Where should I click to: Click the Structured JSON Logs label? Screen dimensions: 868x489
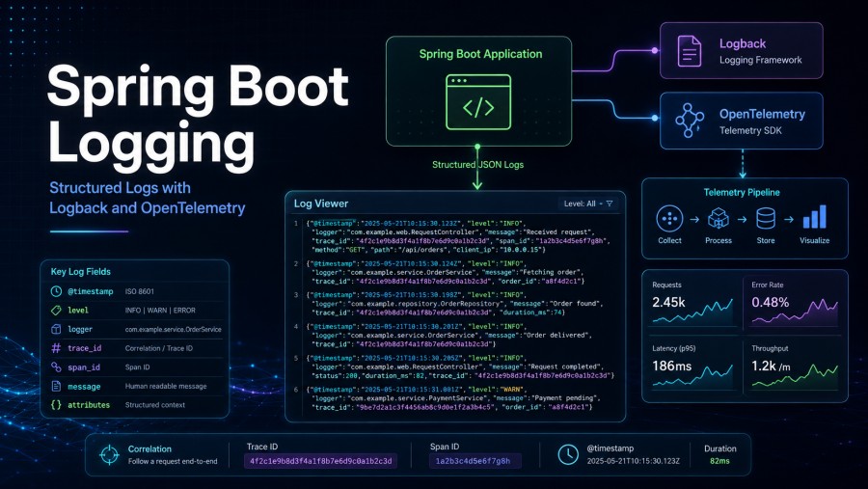pos(477,165)
